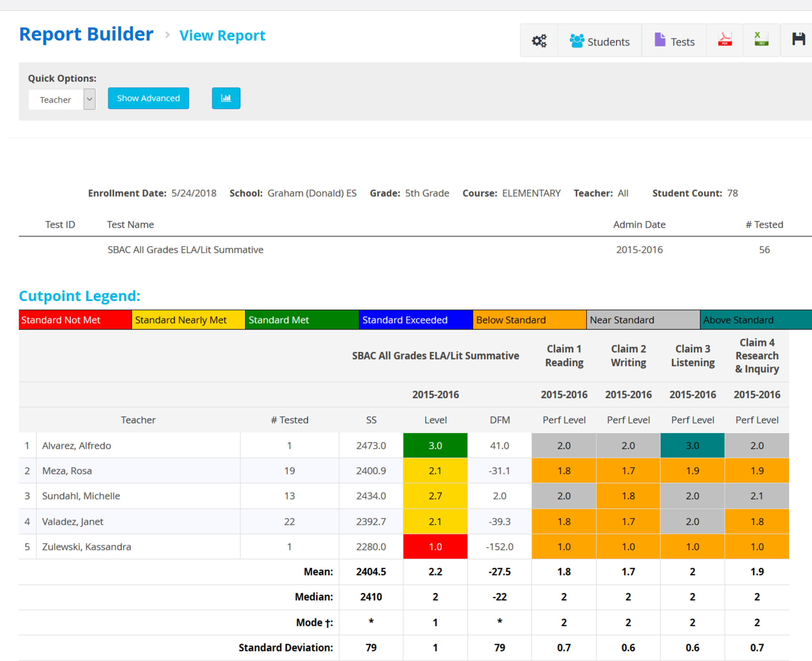The width and height of the screenshot is (812, 661).
Task: Click Alvarez, Alfredo Level 3.0 green cell
Action: point(435,445)
